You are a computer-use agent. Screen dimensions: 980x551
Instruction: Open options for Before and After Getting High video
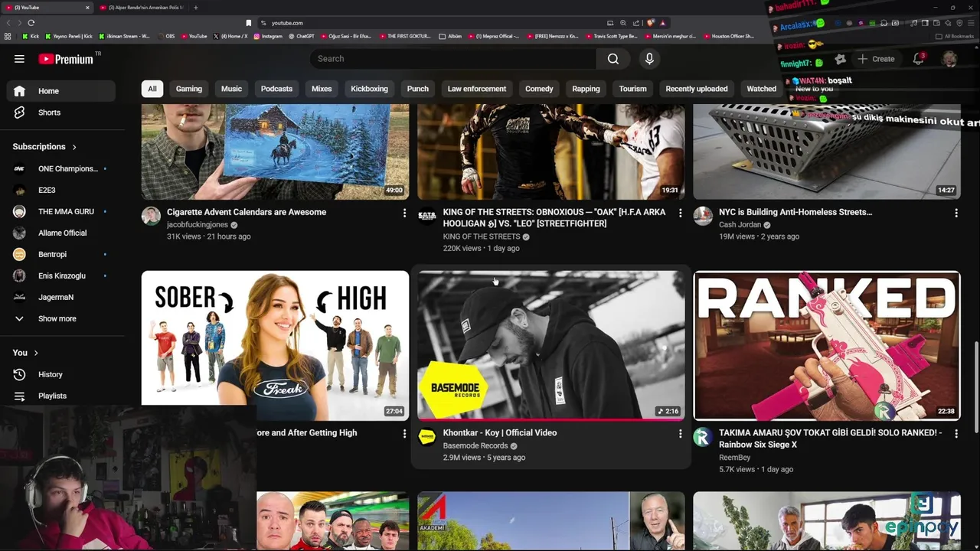[404, 433]
